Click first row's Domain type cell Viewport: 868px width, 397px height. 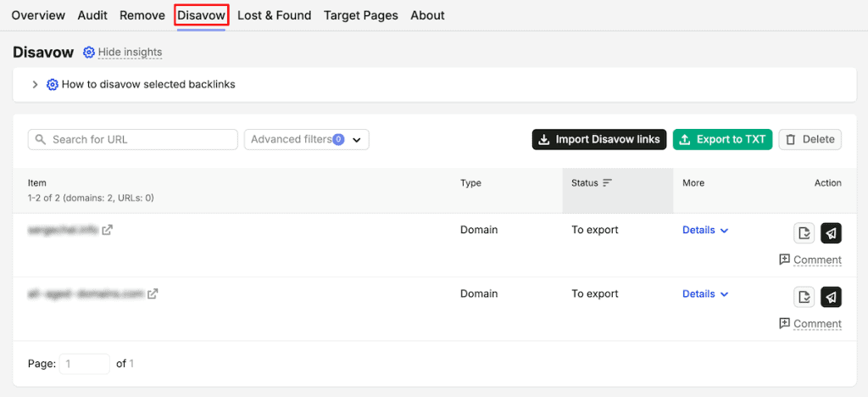pos(479,230)
